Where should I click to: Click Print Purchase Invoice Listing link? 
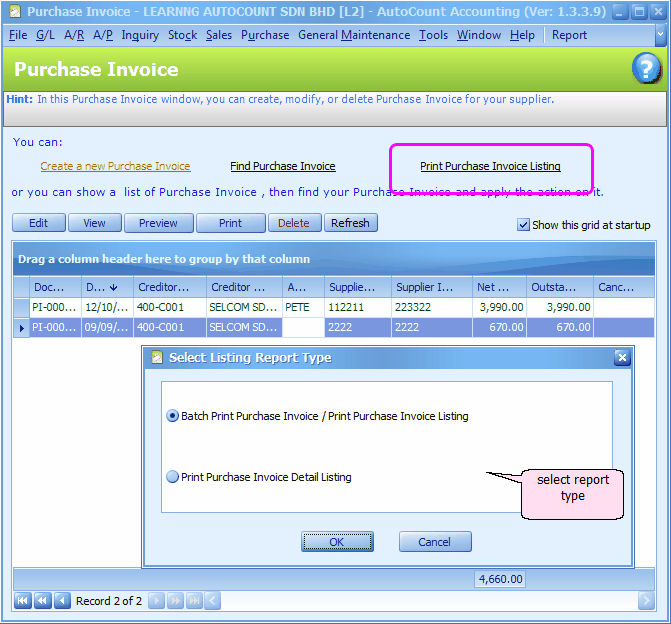490,166
